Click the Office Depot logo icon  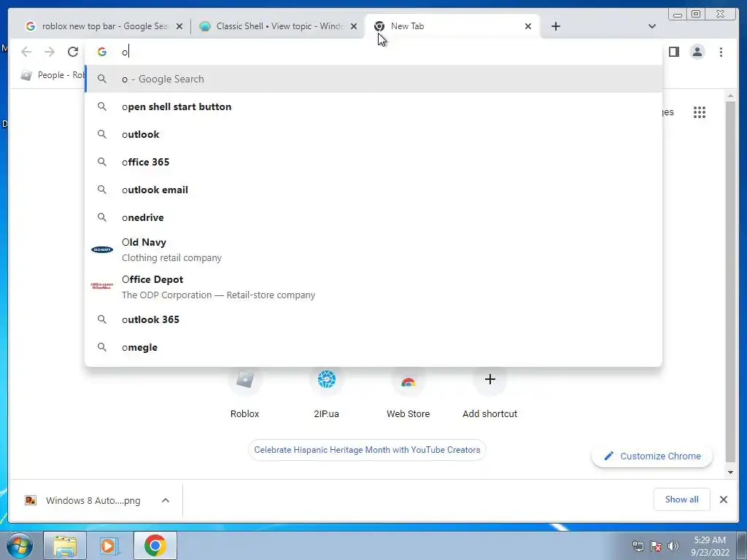[102, 286]
